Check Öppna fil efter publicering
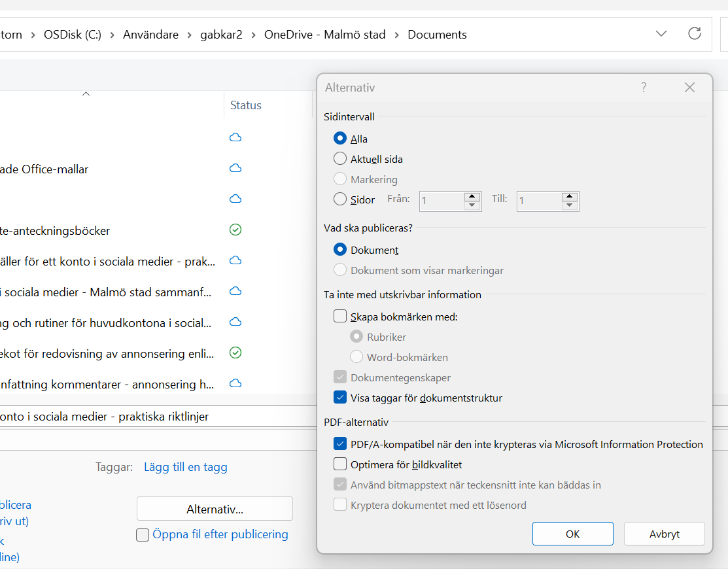The height and width of the screenshot is (569, 728). (x=143, y=535)
